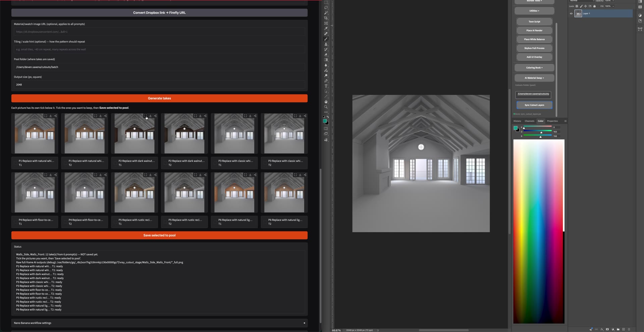Select the Clone Stamp tool
The image size is (644, 332).
326,44
